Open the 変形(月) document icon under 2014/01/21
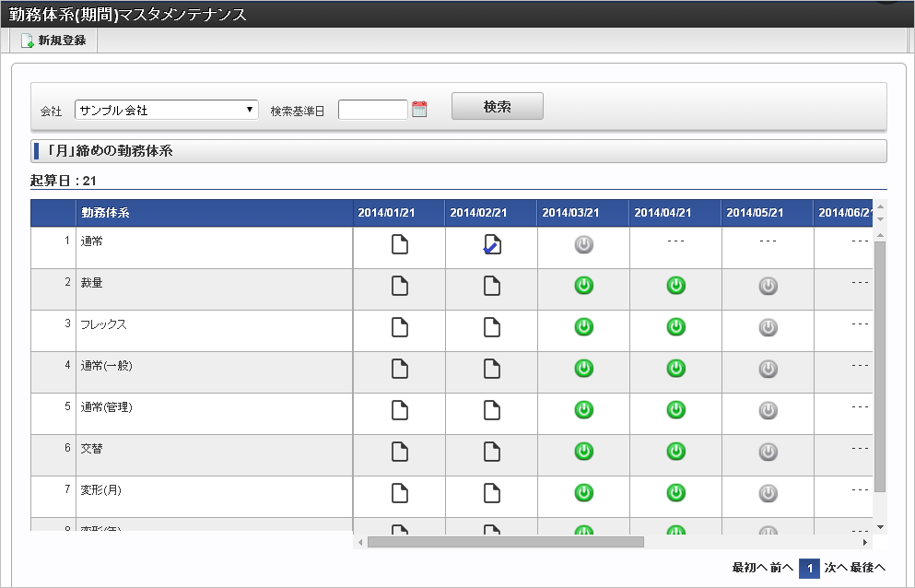 (400, 493)
